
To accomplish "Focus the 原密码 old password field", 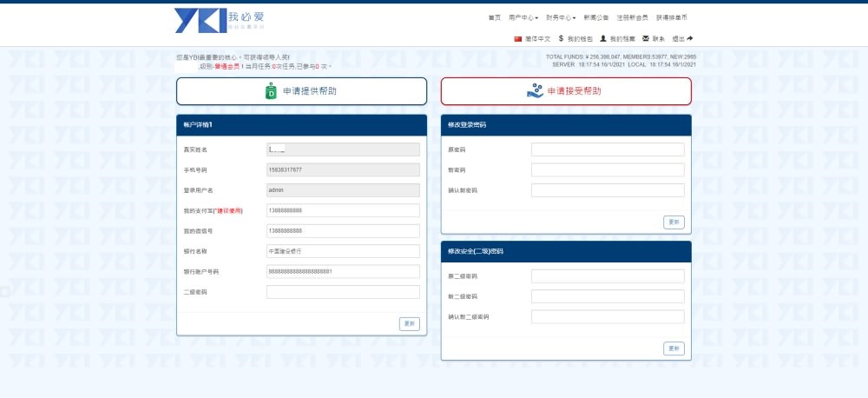I will (x=608, y=149).
